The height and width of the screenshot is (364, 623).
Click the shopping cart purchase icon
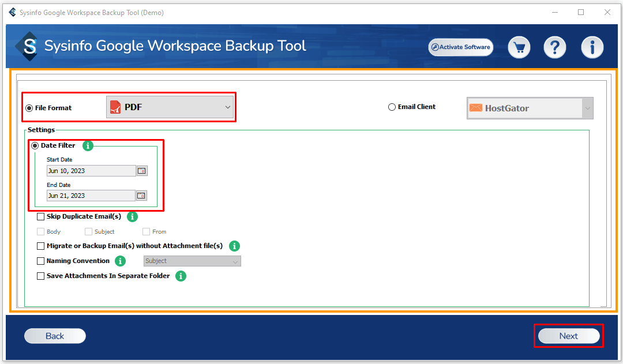(519, 47)
